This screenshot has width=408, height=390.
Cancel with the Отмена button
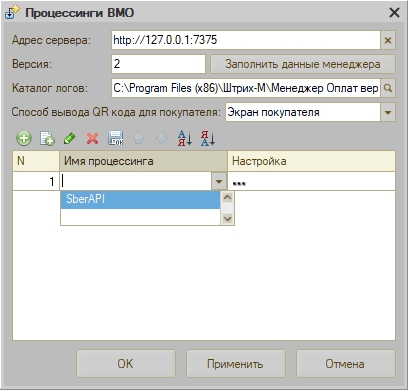click(345, 363)
